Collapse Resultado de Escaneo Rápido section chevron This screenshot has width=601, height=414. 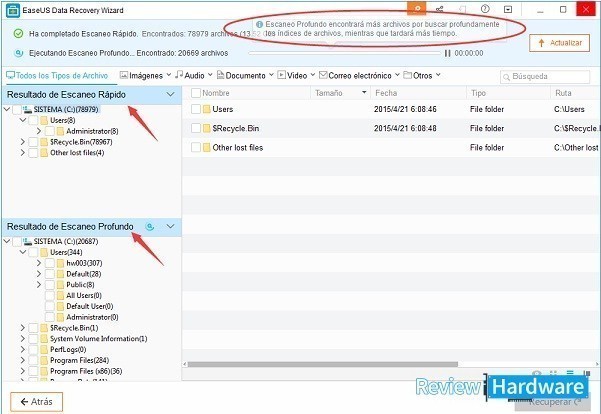coord(171,94)
